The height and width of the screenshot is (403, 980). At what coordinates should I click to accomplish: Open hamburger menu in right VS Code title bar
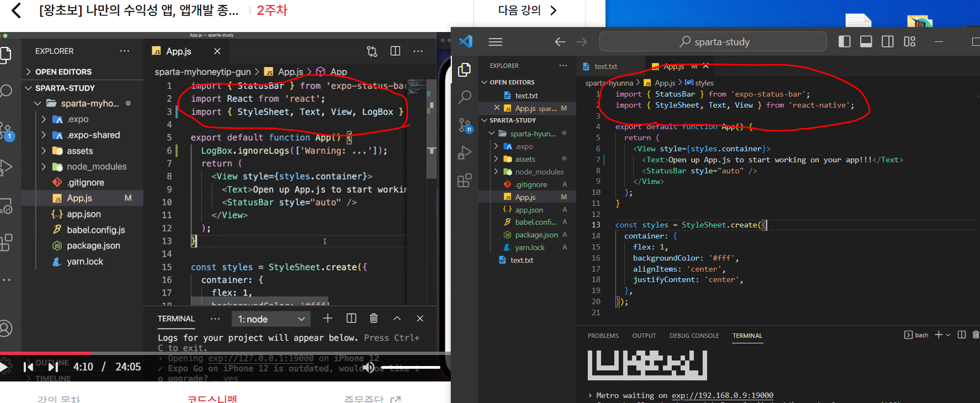point(496,42)
